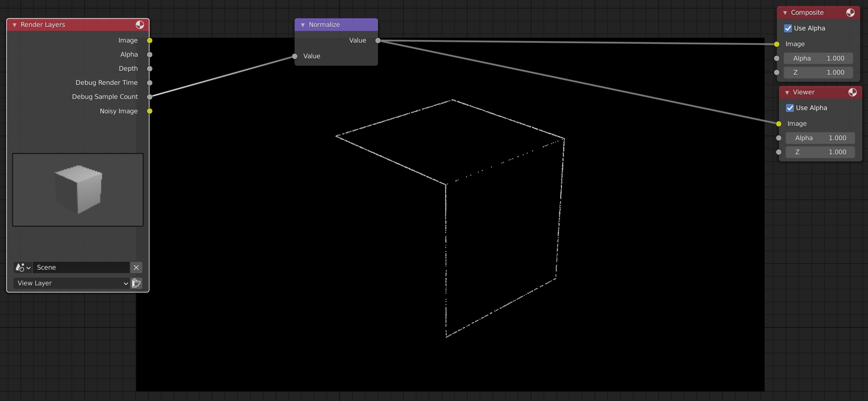Click the Debug Sample Count output socket
Screen dimensions: 868x401
click(150, 97)
